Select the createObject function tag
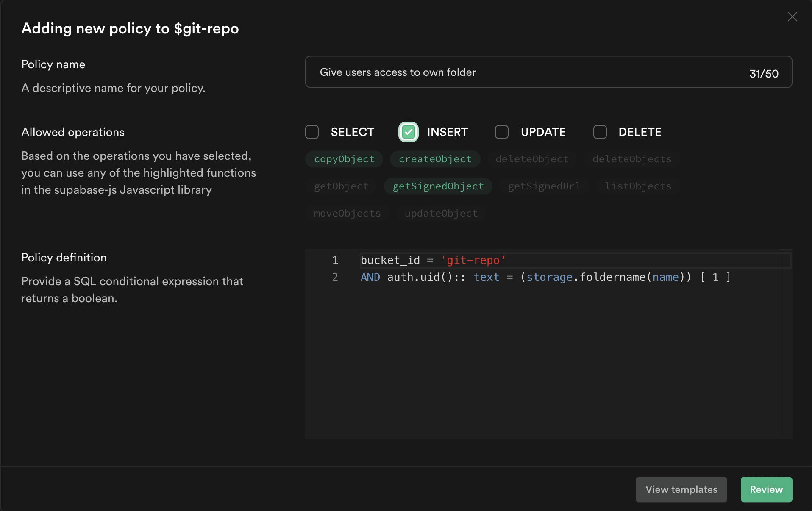The height and width of the screenshot is (511, 812). point(435,159)
